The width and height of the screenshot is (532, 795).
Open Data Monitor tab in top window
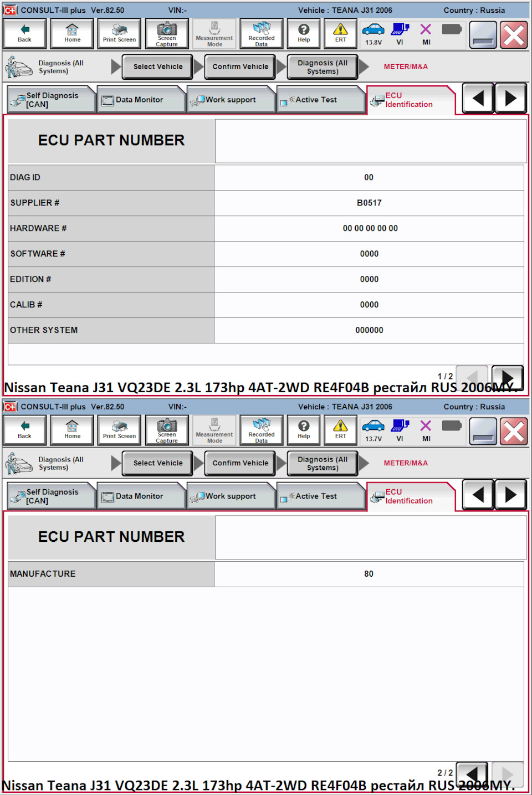(x=141, y=100)
